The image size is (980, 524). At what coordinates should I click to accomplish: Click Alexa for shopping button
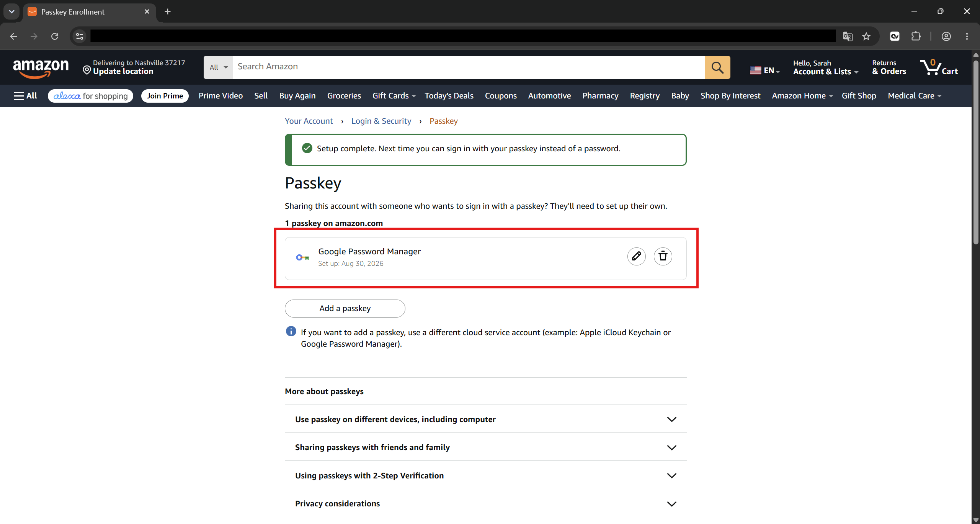[90, 96]
